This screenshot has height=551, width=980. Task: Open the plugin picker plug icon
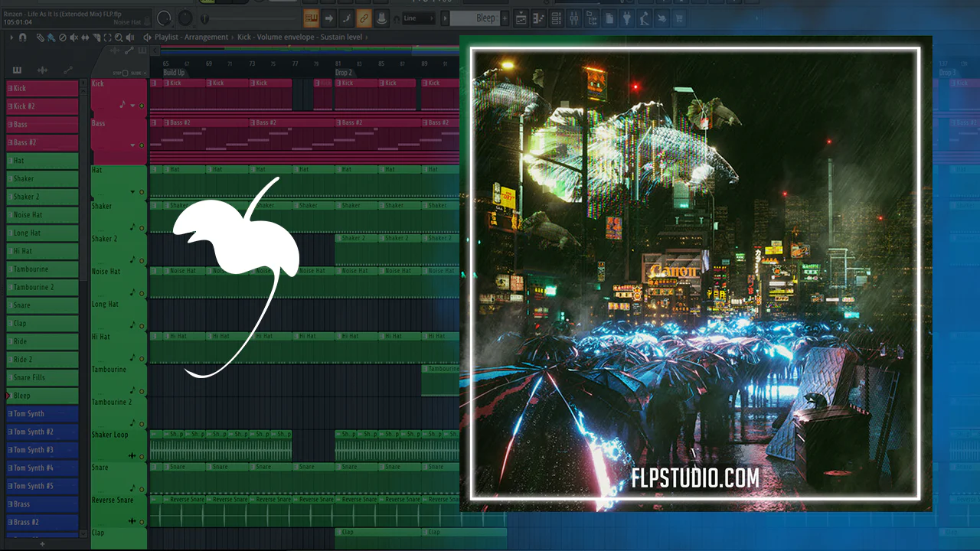tap(626, 18)
